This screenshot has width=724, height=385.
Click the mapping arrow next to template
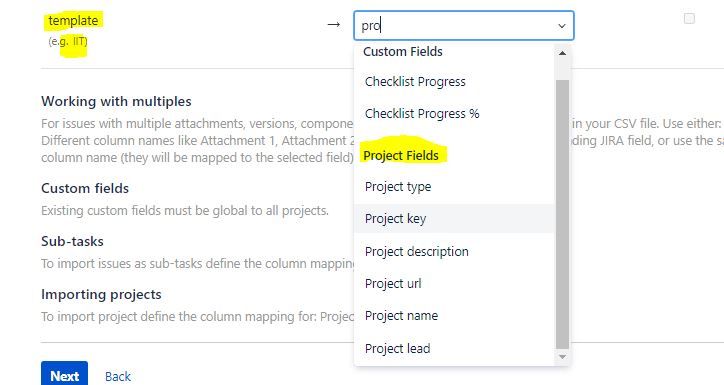point(333,24)
